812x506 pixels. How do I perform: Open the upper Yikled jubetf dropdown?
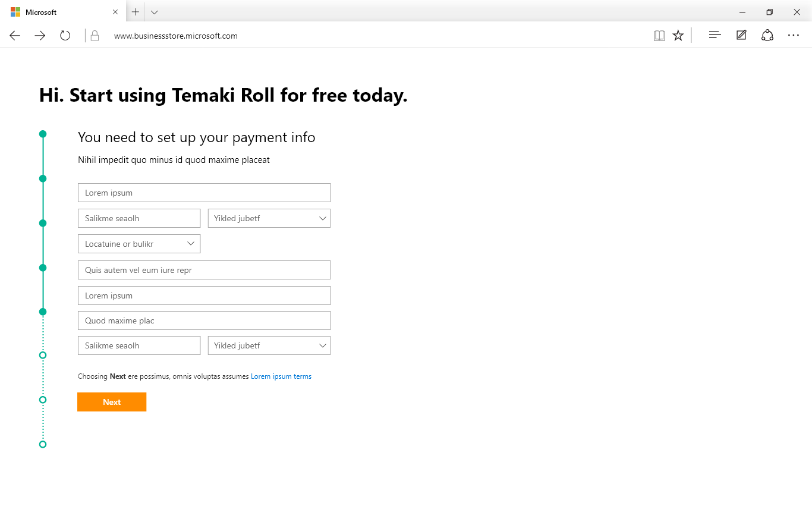[x=269, y=218]
